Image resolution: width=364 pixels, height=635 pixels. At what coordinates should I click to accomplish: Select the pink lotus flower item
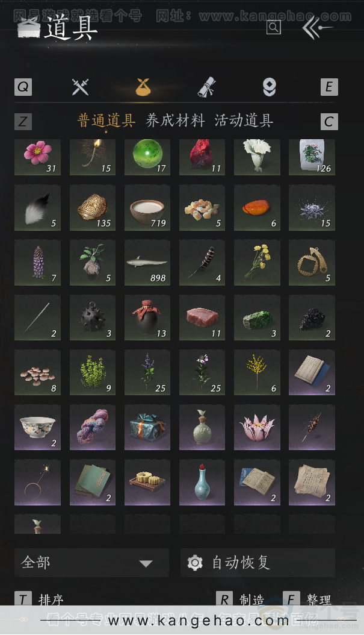click(x=257, y=427)
